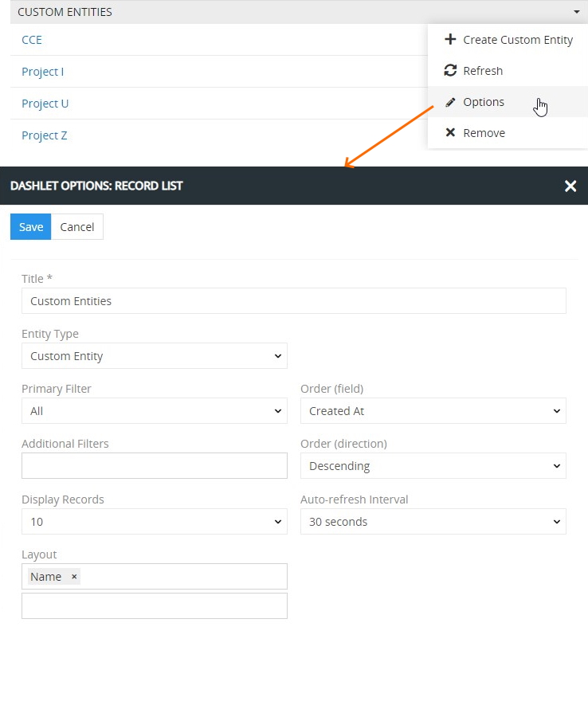Choose Create Custom Entity from menu
Screen dimensions: 588x717
508,40
